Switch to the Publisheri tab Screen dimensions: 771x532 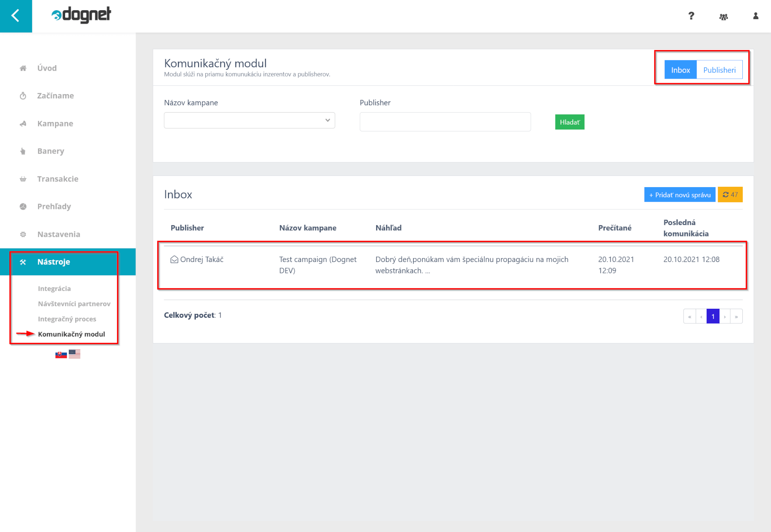719,70
